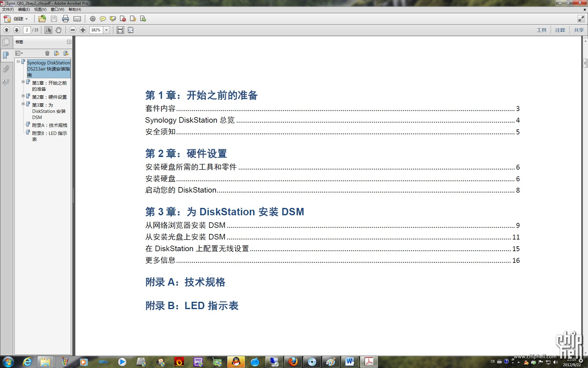Click expand current bookmark icon
The image size is (588, 368).
[66, 53]
